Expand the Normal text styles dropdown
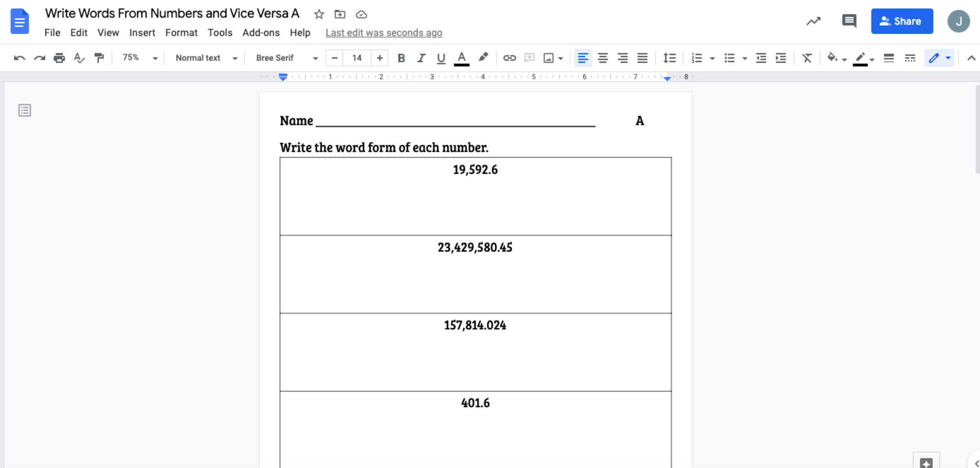Screen dimensions: 980x468 206,58
